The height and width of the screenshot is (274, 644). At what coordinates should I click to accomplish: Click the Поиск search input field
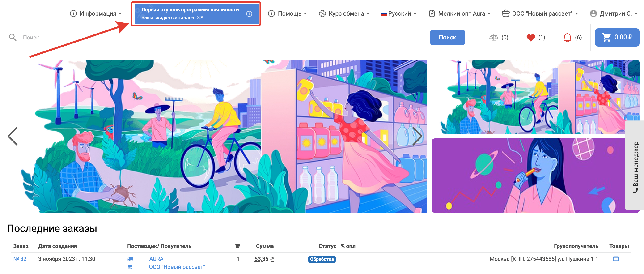200,38
